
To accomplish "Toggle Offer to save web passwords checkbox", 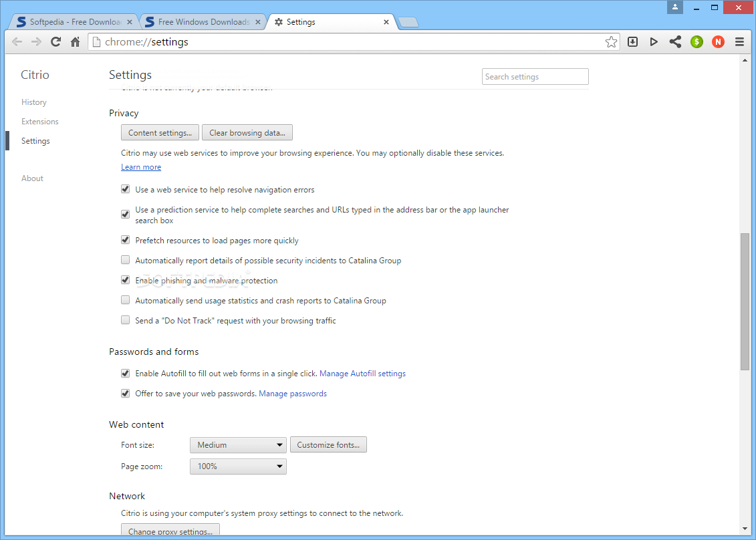I will (126, 394).
